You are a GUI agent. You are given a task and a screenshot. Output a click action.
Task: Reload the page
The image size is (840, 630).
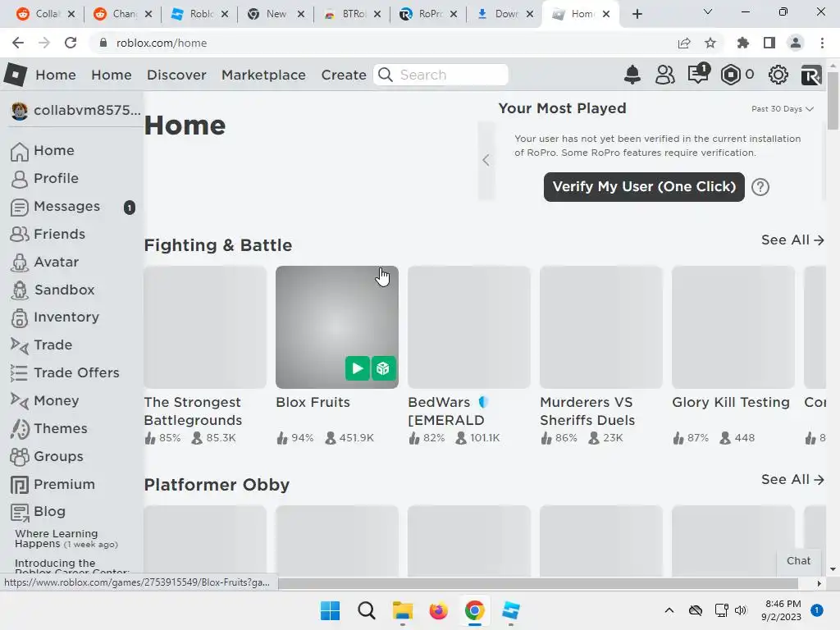pyautogui.click(x=71, y=43)
